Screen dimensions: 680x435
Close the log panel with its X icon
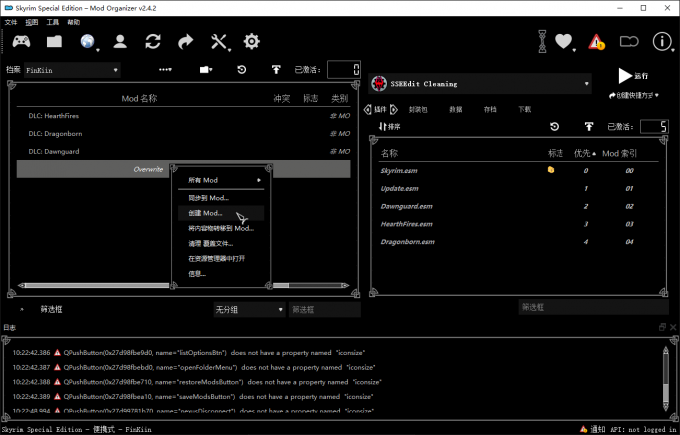[673, 327]
